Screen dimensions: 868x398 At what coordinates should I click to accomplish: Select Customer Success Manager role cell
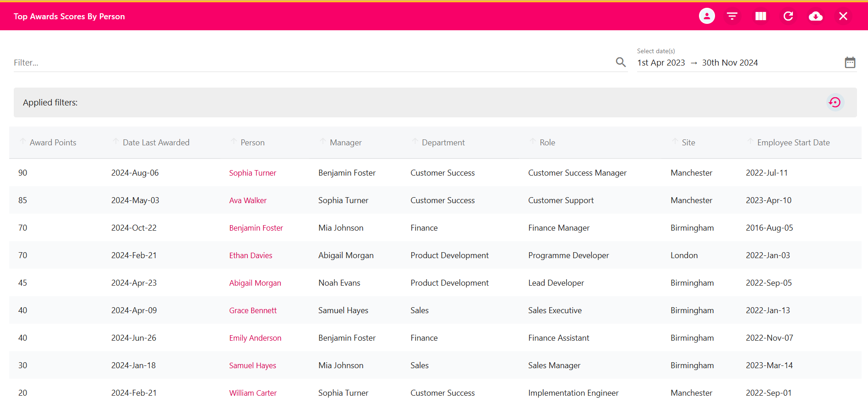(577, 173)
